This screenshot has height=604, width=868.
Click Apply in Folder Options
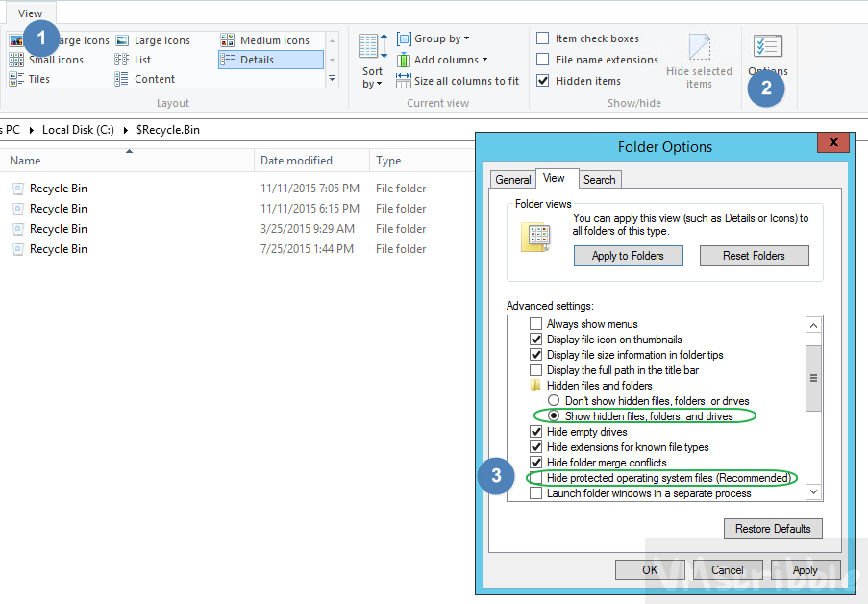[x=806, y=570]
